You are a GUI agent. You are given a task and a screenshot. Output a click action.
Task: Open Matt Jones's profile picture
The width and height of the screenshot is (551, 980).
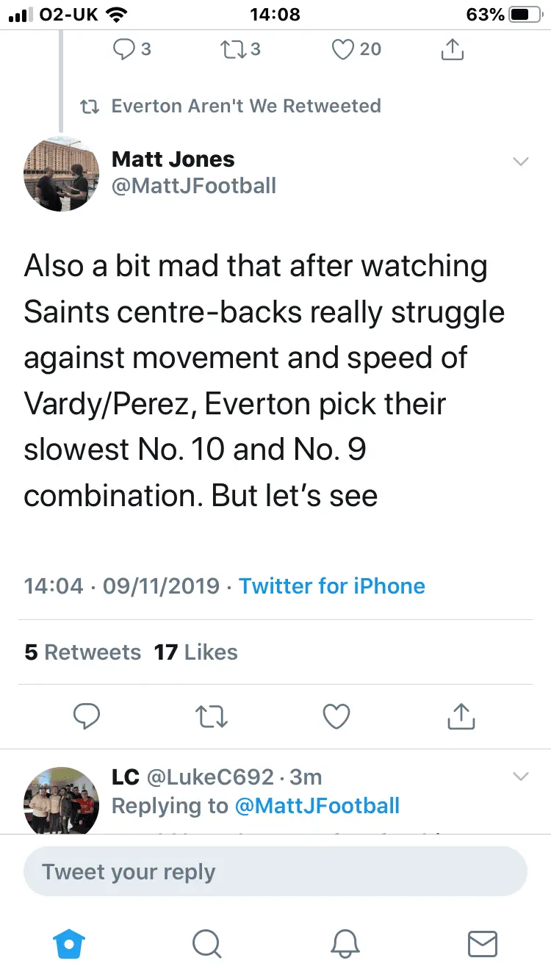[x=62, y=173]
